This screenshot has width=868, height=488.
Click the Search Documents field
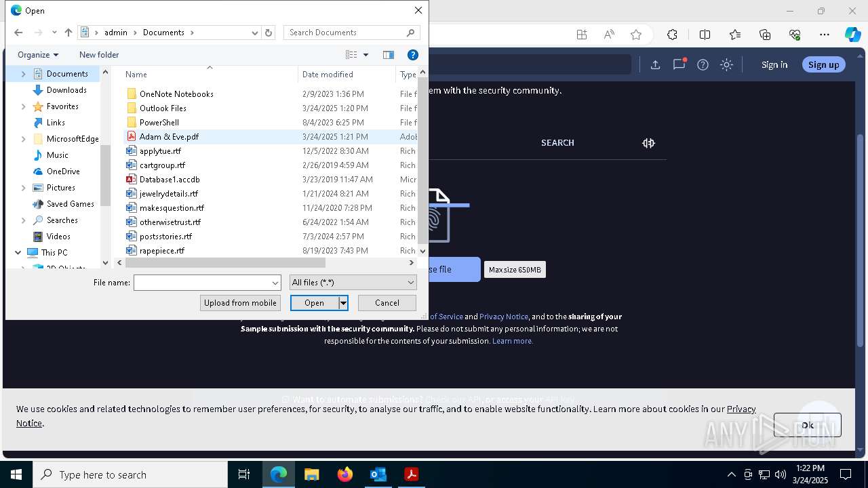tap(351, 33)
